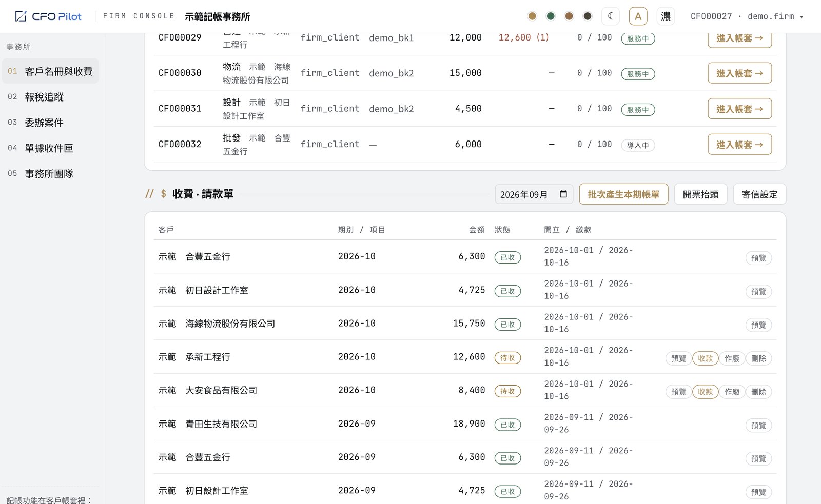Image resolution: width=821 pixels, height=504 pixels.
Task: Preview the 合豐五金行 2026-09 invoice
Action: (x=758, y=459)
